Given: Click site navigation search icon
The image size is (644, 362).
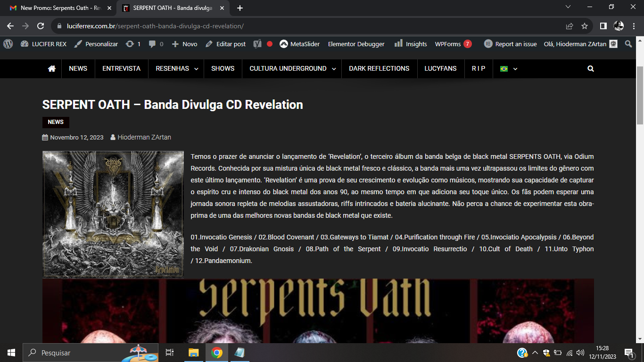Looking at the screenshot, I should [591, 68].
